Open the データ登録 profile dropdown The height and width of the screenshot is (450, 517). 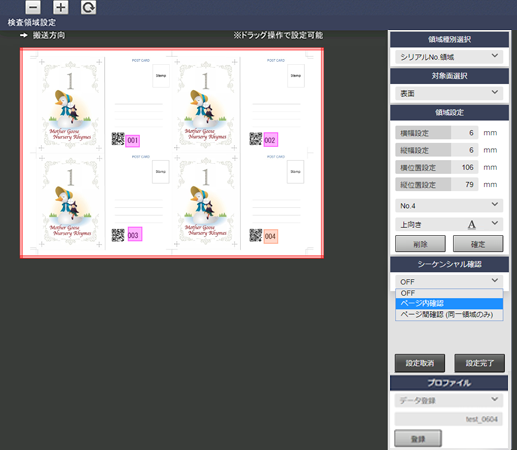449,400
